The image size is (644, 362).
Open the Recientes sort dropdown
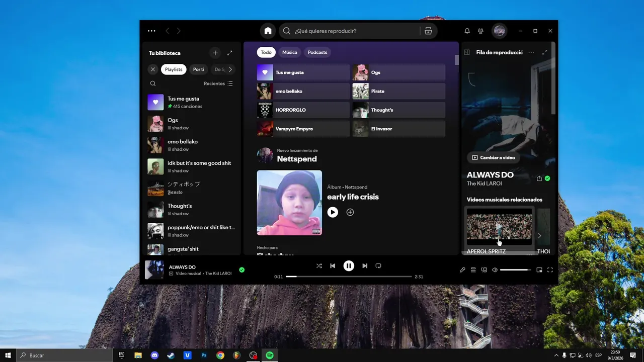218,83
